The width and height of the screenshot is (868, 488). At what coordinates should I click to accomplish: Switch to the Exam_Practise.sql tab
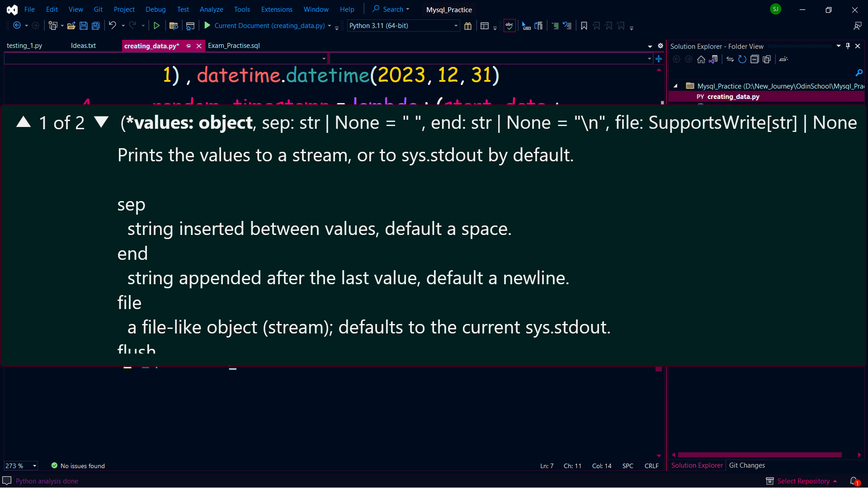234,46
